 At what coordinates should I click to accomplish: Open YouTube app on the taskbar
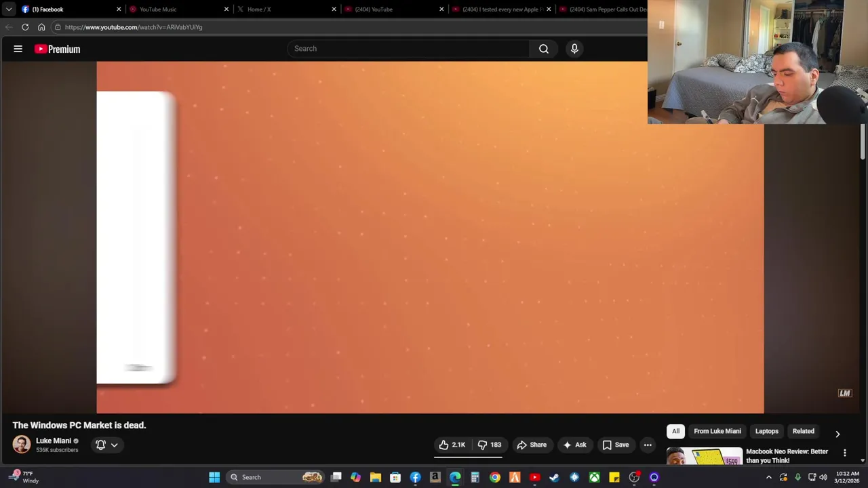pyautogui.click(x=534, y=477)
